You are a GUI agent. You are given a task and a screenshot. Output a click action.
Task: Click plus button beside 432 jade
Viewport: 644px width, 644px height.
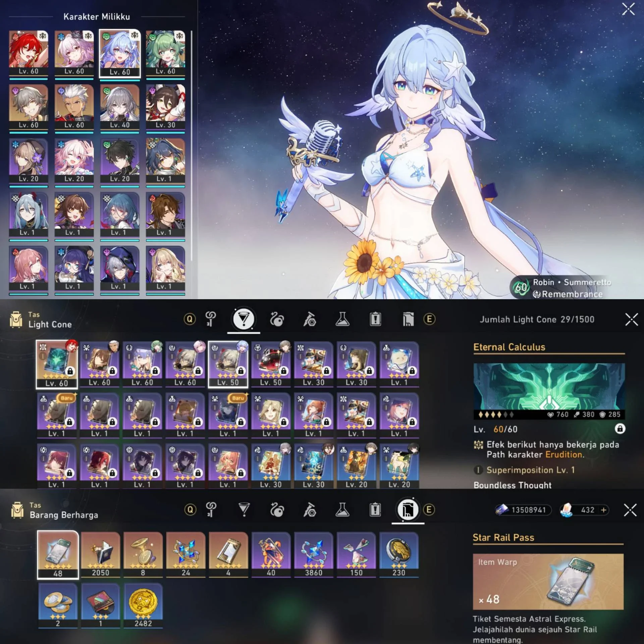[x=604, y=510]
